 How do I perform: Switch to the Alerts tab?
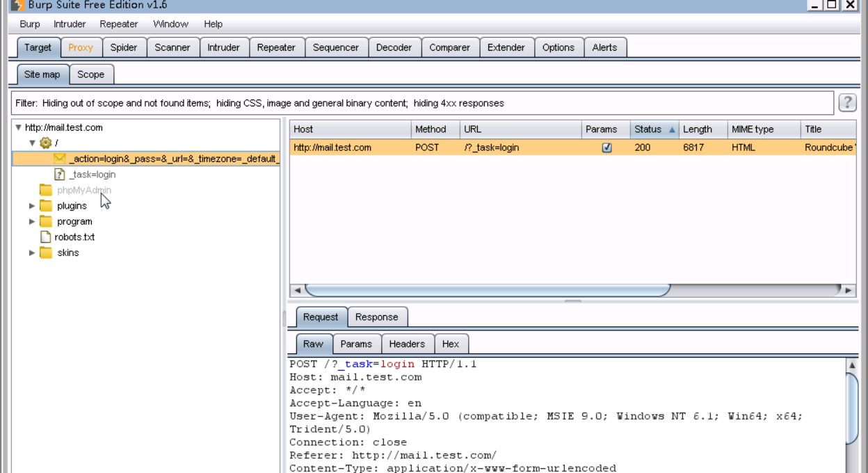604,47
